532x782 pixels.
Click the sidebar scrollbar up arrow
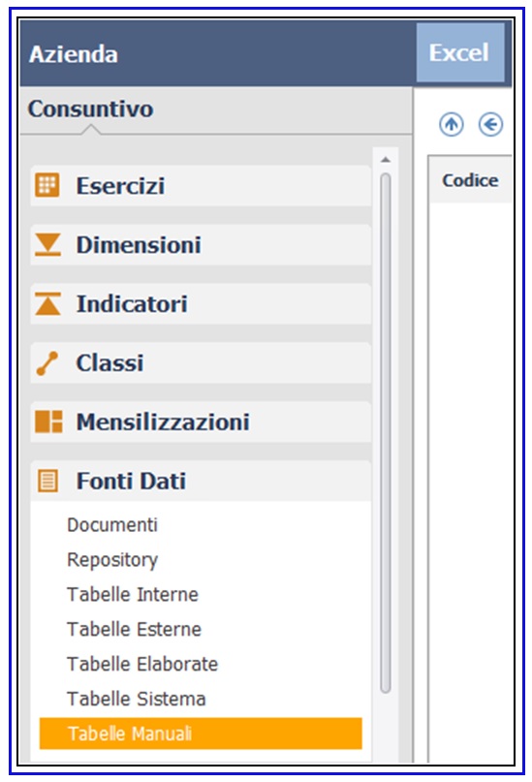click(385, 160)
